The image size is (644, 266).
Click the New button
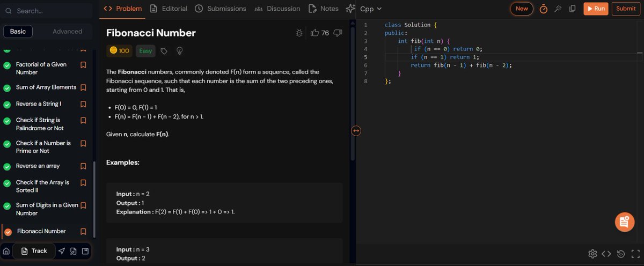click(522, 9)
